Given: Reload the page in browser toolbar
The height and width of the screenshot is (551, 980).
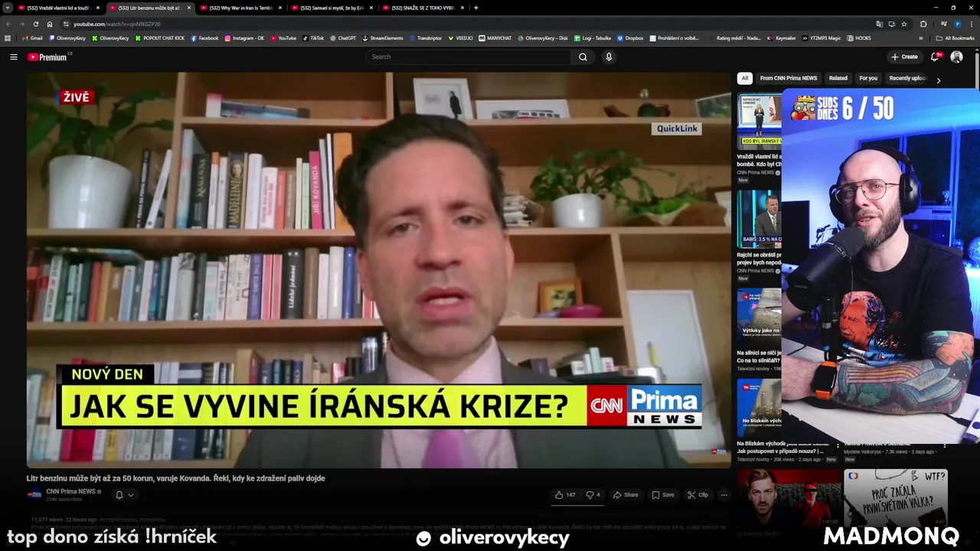Looking at the screenshot, I should 36,24.
